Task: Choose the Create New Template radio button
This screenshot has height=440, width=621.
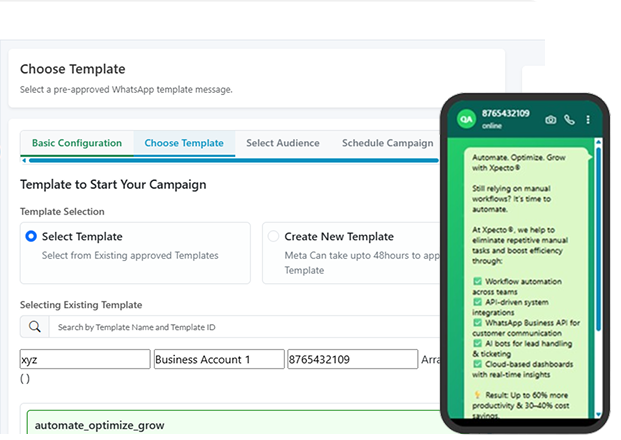Action: 273,237
